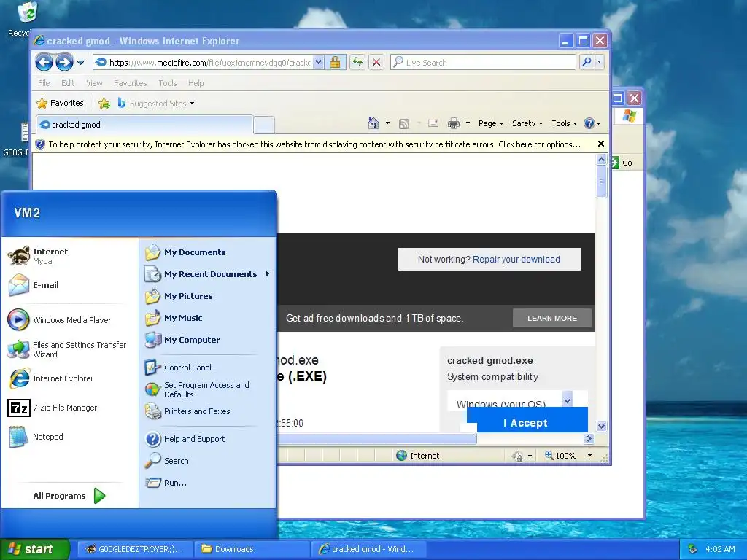Open recent pages dropdown beside Forward arrow

80,63
